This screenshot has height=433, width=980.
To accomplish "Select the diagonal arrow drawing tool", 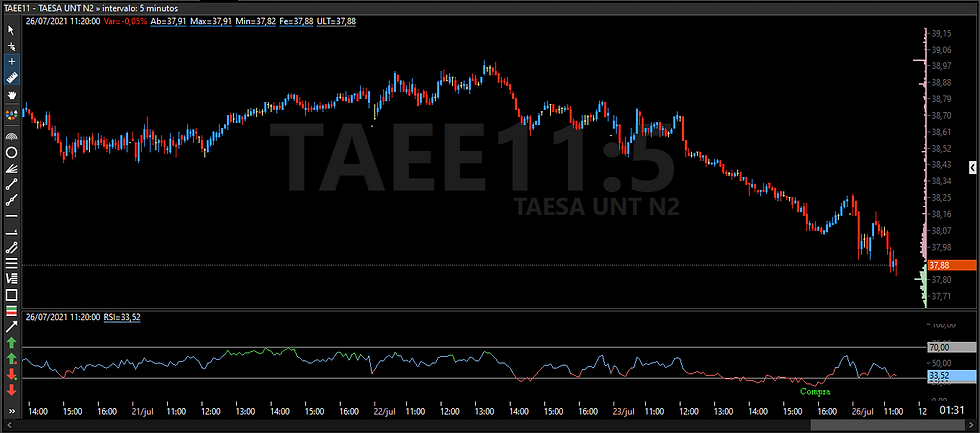I will [x=11, y=326].
